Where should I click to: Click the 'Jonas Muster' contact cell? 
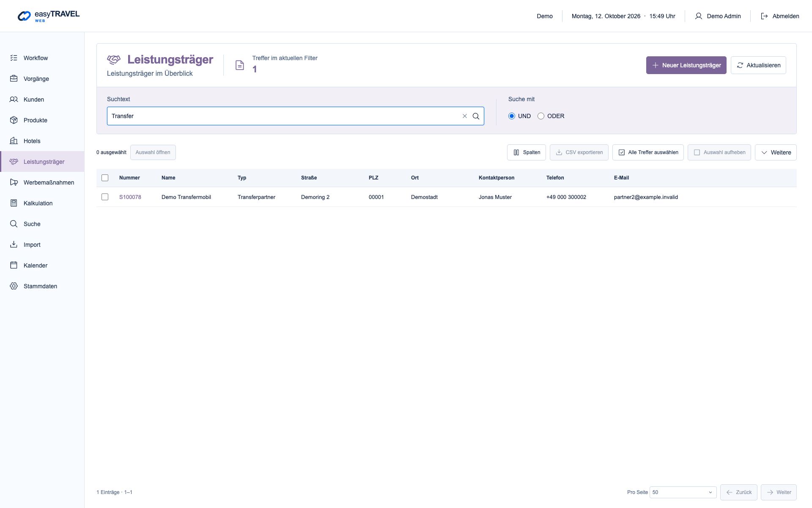[495, 197]
